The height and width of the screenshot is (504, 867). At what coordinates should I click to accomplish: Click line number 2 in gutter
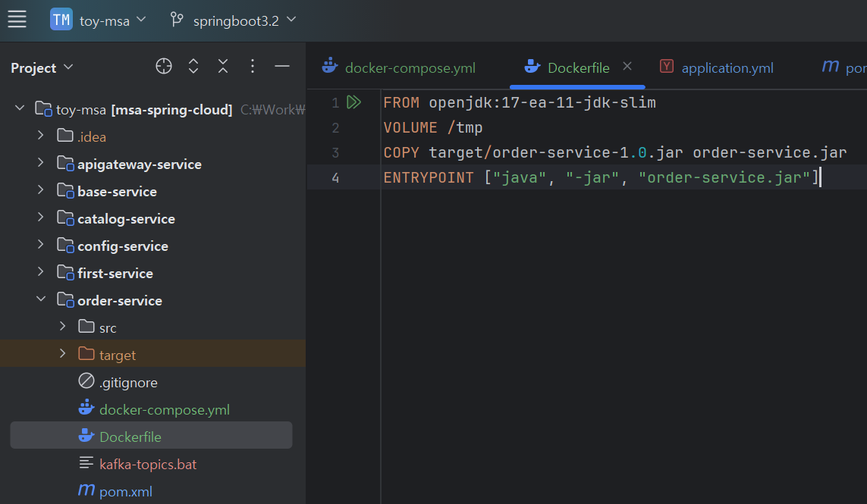335,127
